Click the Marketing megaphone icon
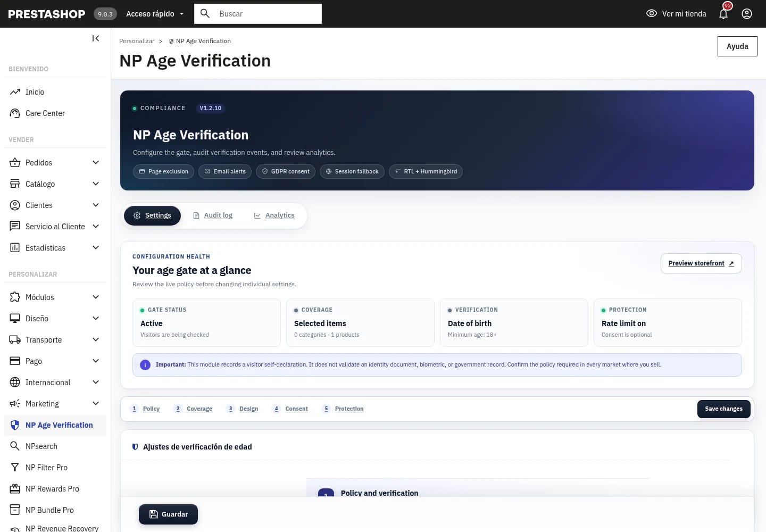The height and width of the screenshot is (532, 766). click(x=15, y=404)
